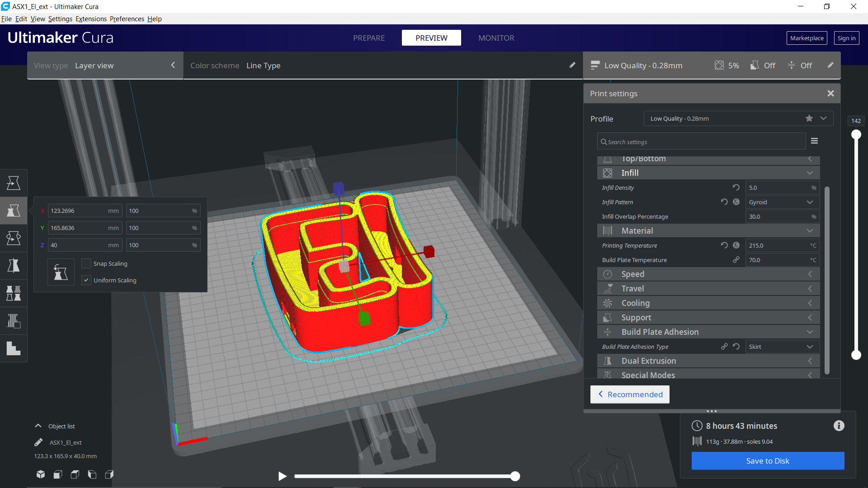Select the Move tool in left toolbar
Image resolution: width=868 pixels, height=488 pixels.
(14, 183)
